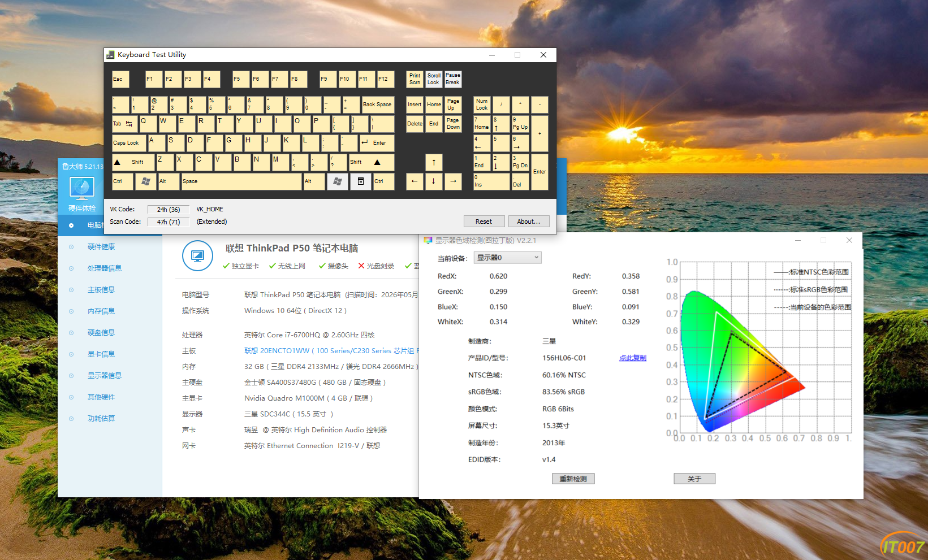This screenshot has width=928, height=560.
Task: Open 硬件健康 in the 鲁大师 sidebar
Action: point(101,247)
